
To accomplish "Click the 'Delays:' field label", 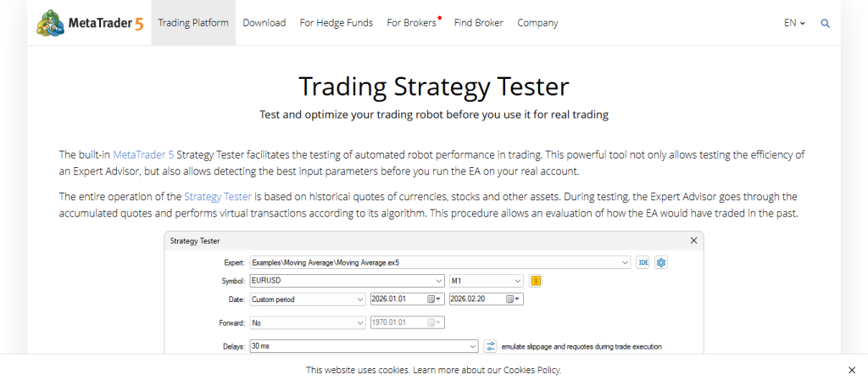I will click(x=234, y=347).
